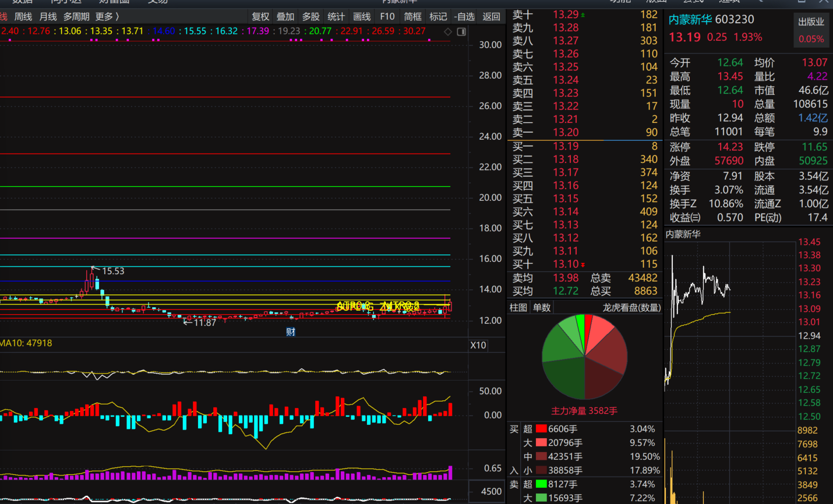Toggle the side panel layout icon
Viewport: 833px width, 504px height.
pos(461,31)
